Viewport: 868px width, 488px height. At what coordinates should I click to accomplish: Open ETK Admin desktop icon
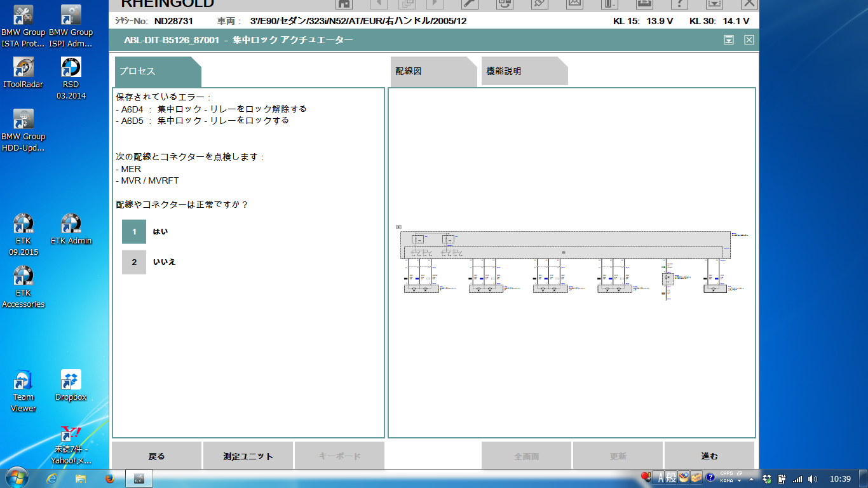coord(71,229)
